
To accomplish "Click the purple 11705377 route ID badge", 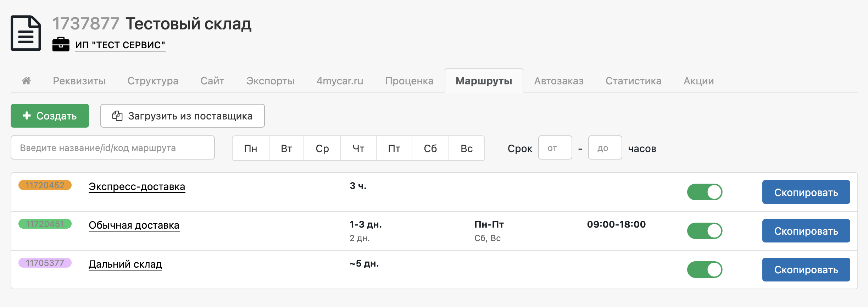I will 45,263.
